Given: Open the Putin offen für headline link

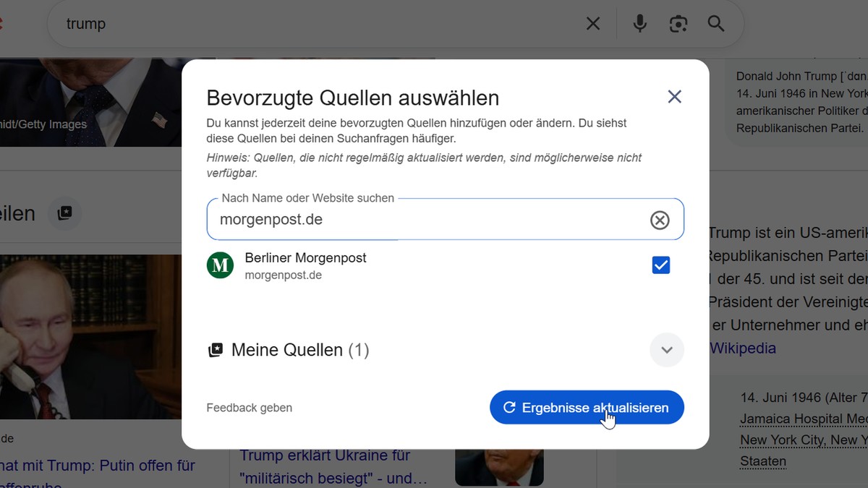Looking at the screenshot, I should 98,474.
